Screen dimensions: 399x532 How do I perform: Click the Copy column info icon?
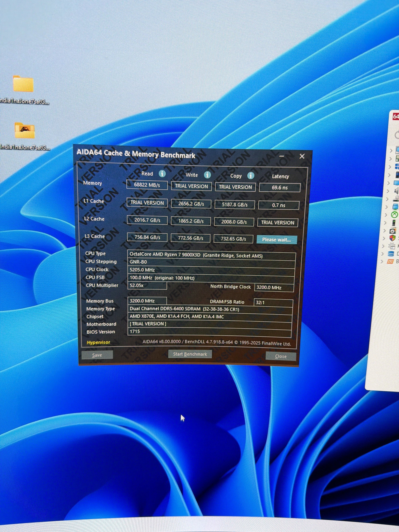[251, 176]
